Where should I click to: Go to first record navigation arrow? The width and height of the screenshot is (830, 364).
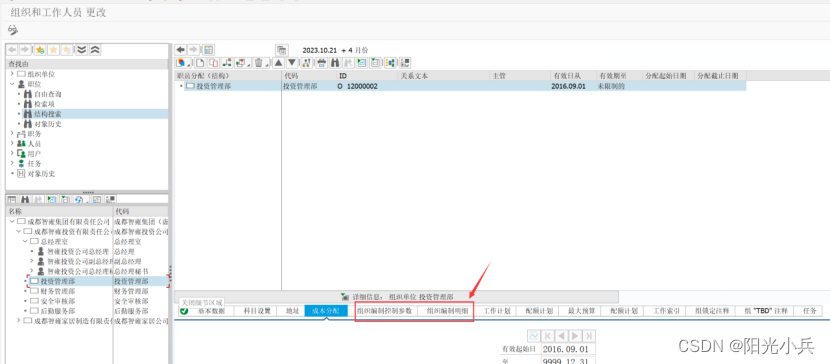coord(548,335)
